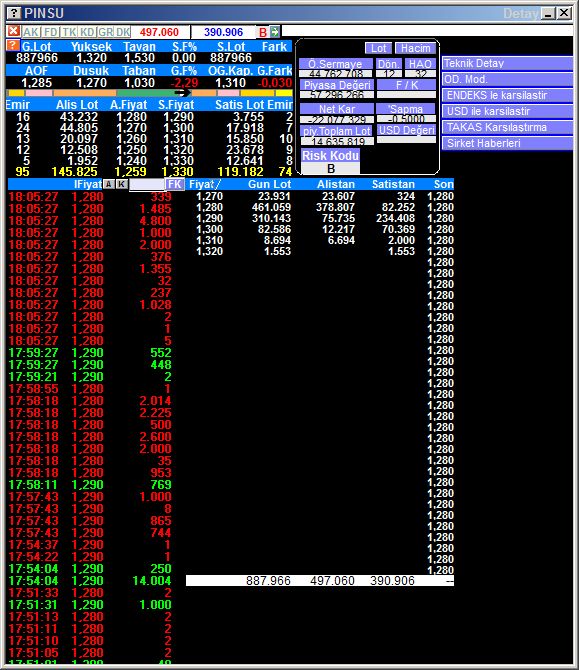Screen dimensions: 579x670
Task: Select the GR toolbar button
Action: tap(105, 32)
